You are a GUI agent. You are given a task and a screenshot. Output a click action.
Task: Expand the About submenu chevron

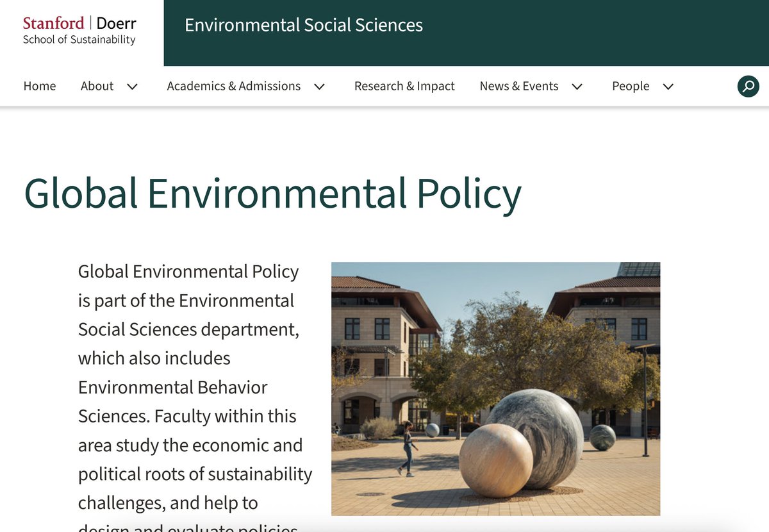tap(133, 87)
